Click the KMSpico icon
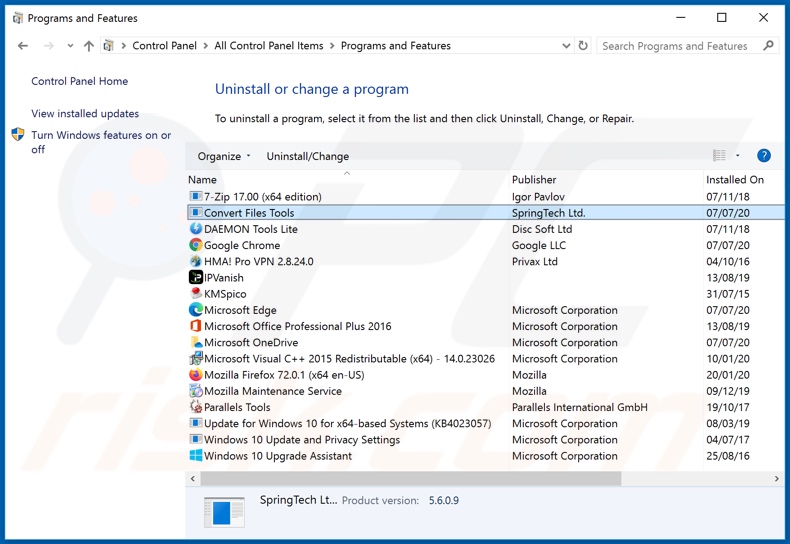790x544 pixels. [x=195, y=293]
